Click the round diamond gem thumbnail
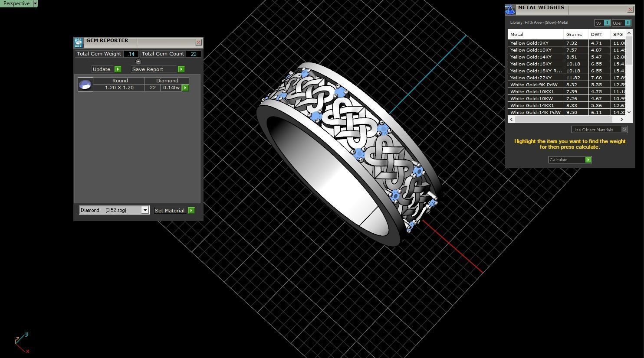This screenshot has width=644, height=358. pyautogui.click(x=85, y=84)
